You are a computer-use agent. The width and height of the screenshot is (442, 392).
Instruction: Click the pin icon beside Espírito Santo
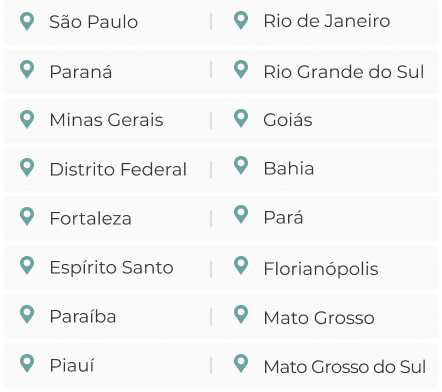tap(27, 266)
